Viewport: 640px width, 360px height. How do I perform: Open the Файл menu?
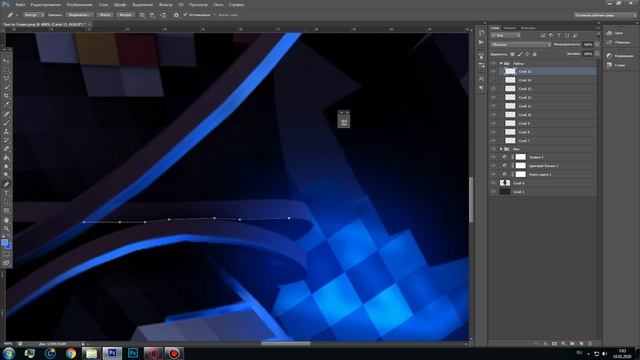coord(20,4)
